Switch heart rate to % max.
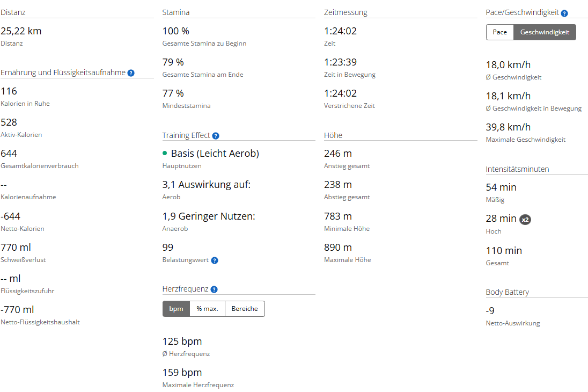Screen dimensions: 588x392 (x=208, y=309)
